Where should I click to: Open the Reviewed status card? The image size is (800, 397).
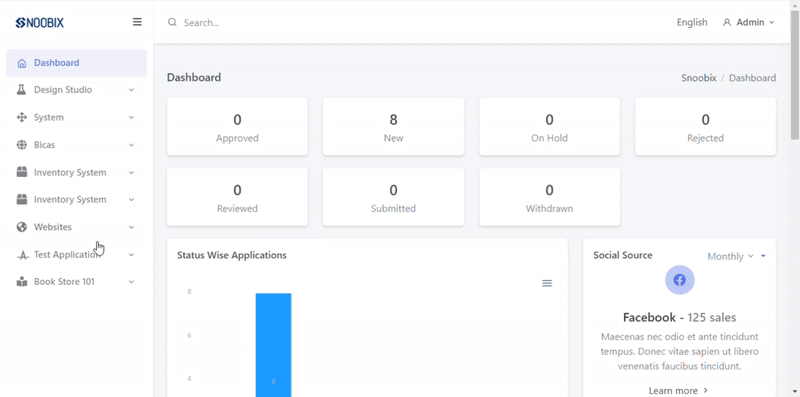tap(237, 197)
